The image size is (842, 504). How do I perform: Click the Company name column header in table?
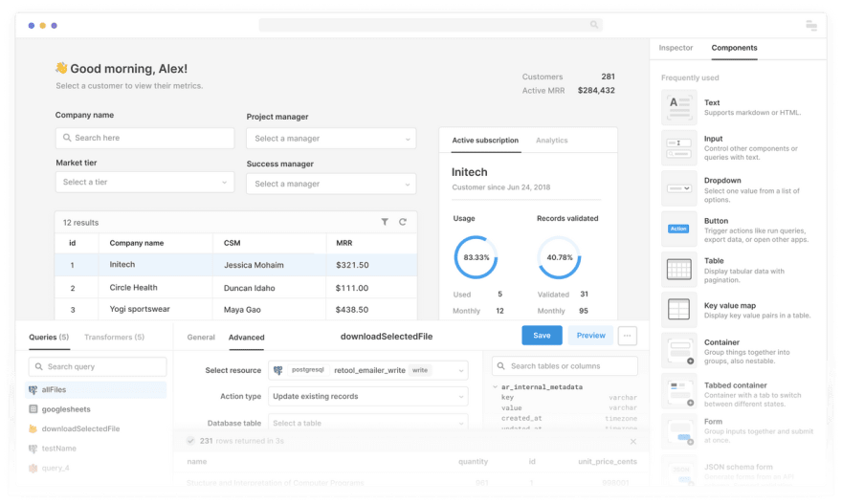point(137,243)
